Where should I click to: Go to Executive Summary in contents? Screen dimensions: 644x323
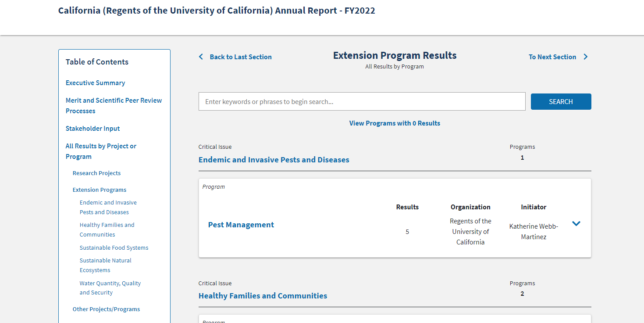[x=95, y=83]
